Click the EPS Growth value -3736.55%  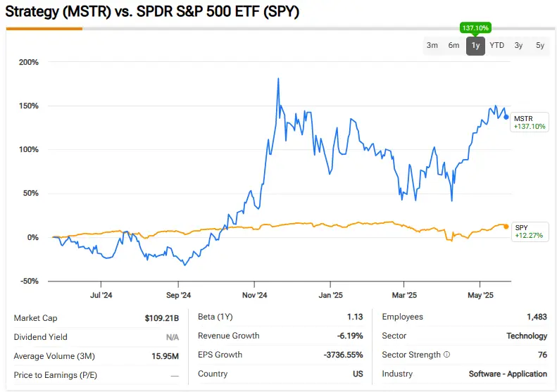[343, 355]
